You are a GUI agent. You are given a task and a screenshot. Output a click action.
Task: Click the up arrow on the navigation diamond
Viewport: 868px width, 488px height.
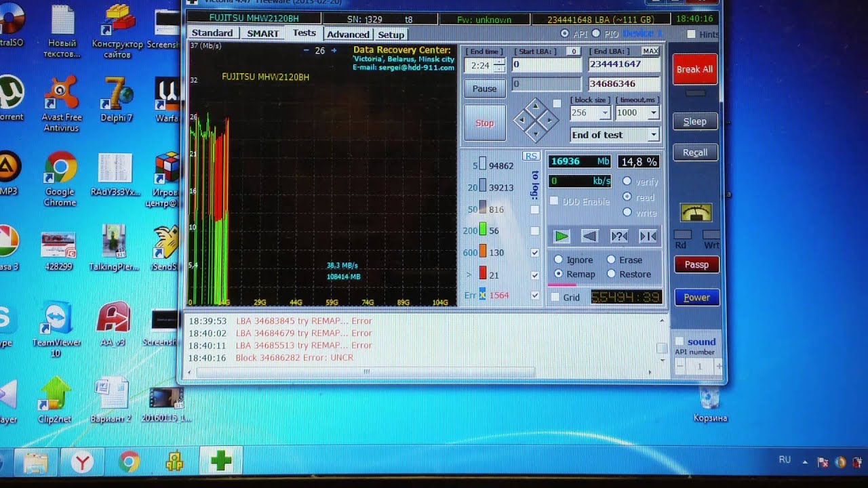536,106
